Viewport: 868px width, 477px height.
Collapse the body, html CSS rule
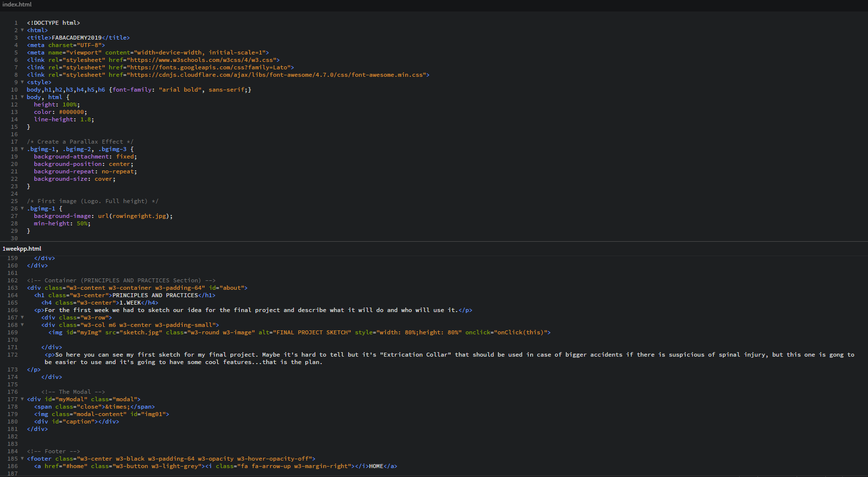22,97
